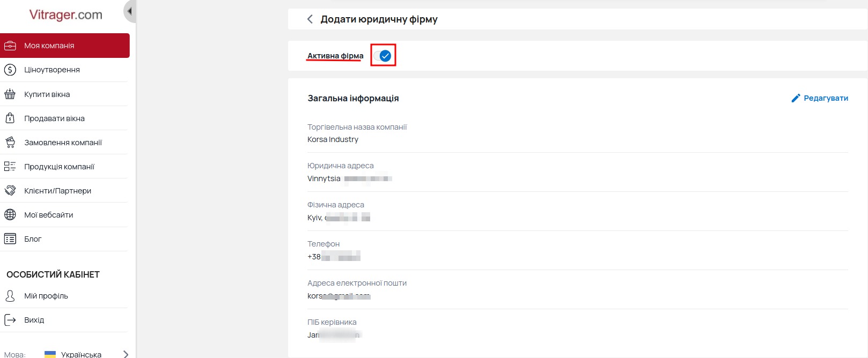Click the Торгівельна назва компанії label
The image size is (868, 358).
357,127
